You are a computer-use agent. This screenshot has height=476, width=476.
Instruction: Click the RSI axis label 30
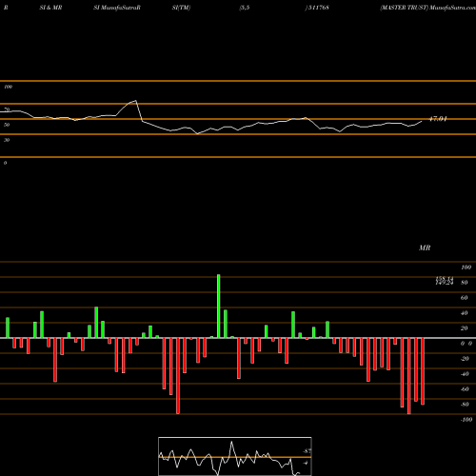(7, 140)
